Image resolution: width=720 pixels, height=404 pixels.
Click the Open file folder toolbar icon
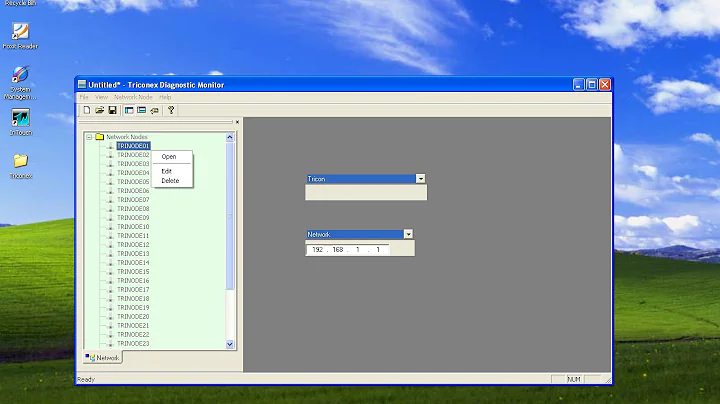pos(100,110)
